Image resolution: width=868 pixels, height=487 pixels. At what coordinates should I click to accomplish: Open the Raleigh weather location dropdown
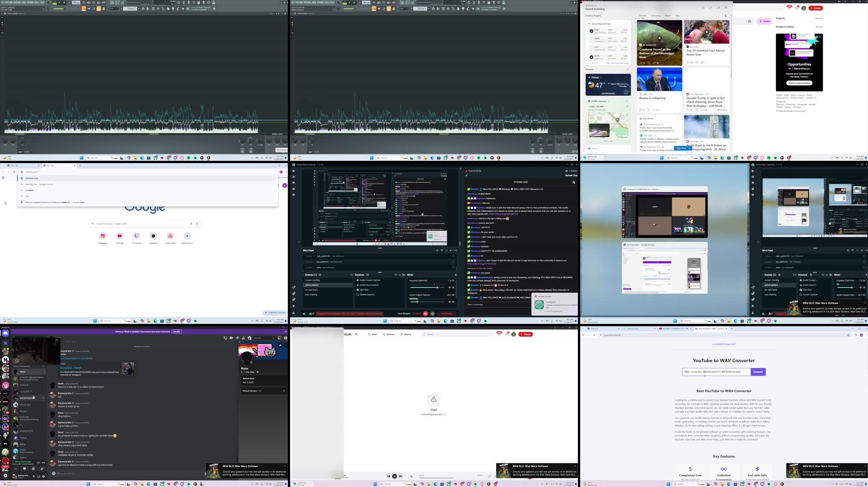(595, 77)
